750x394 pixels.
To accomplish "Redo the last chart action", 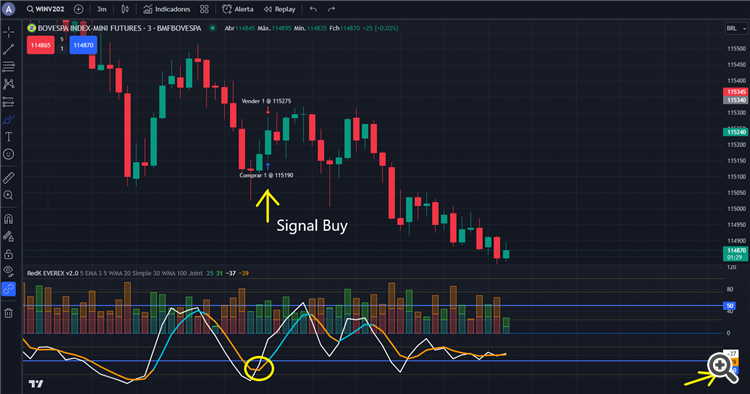I will pyautogui.click(x=331, y=9).
